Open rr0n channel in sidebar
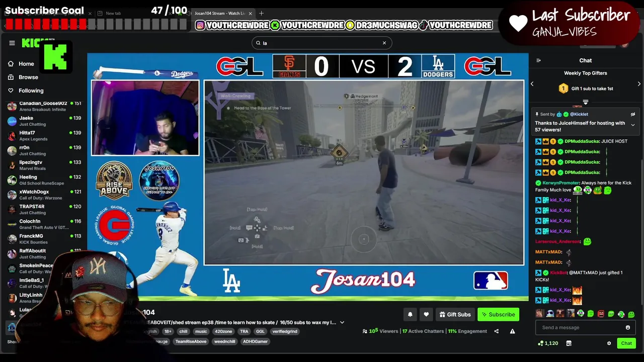The image size is (644, 362). 44,150
